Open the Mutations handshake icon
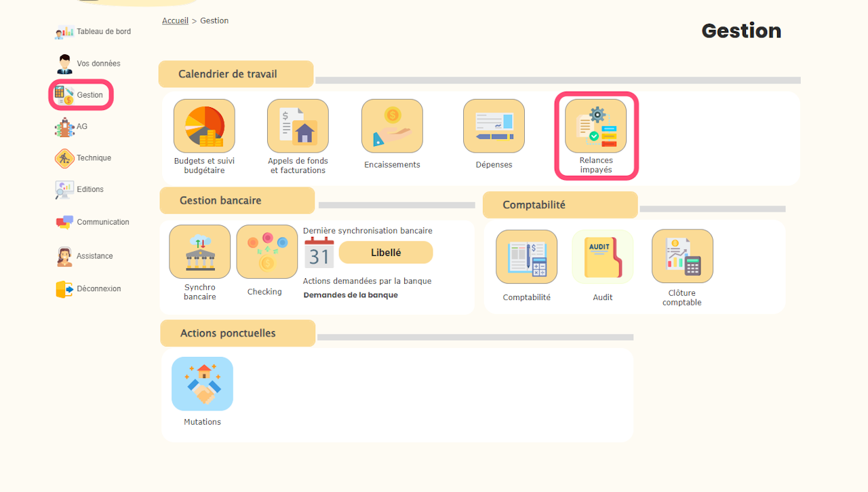Screen dimensions: 868x492 click(x=202, y=384)
